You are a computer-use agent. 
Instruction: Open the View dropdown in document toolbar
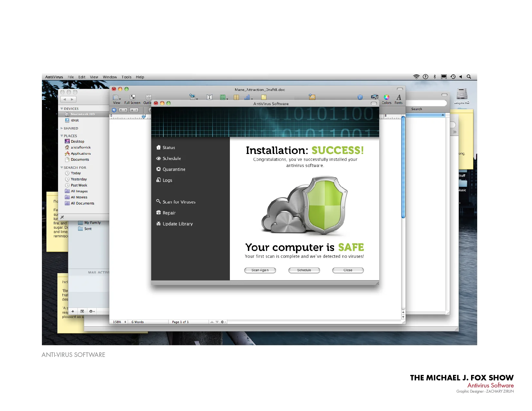click(117, 100)
